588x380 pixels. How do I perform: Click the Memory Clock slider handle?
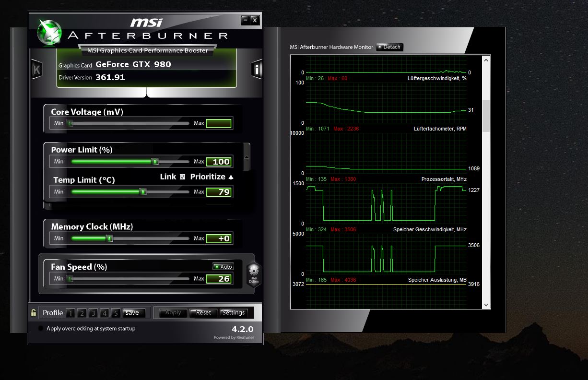pos(109,238)
